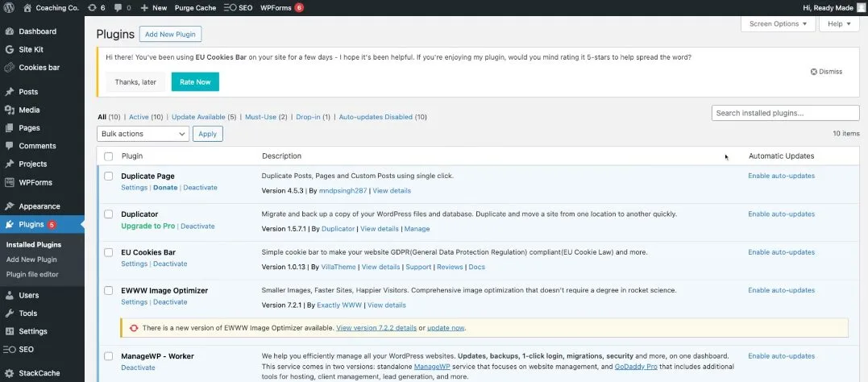Viewport: 868px width, 382px height.
Task: Deactivate the Duplicate Page plugin
Action: pos(201,188)
